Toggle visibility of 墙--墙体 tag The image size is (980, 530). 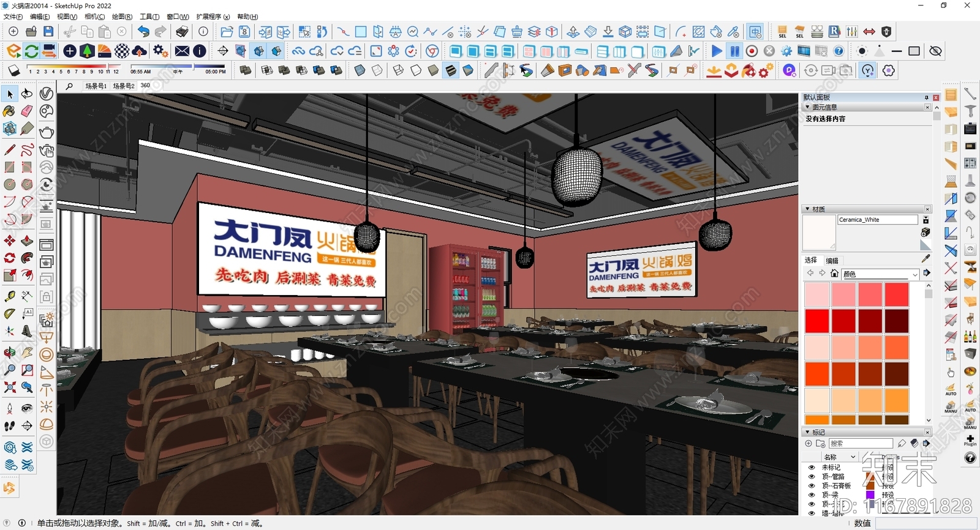click(812, 513)
